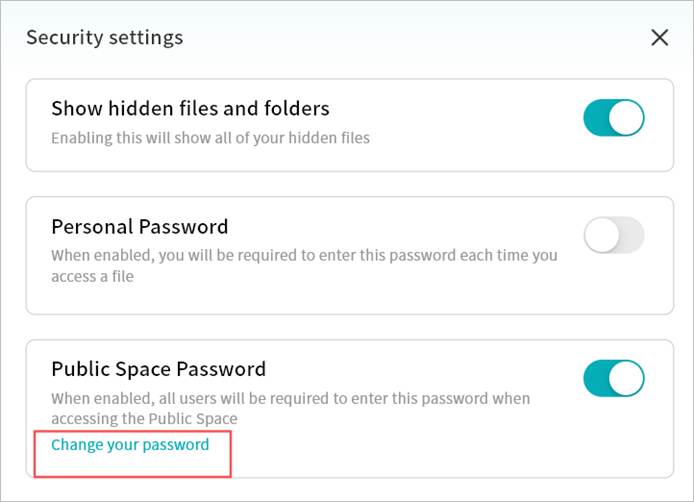
Task: Click the gray knob of Personal Password switch
Action: (x=601, y=236)
